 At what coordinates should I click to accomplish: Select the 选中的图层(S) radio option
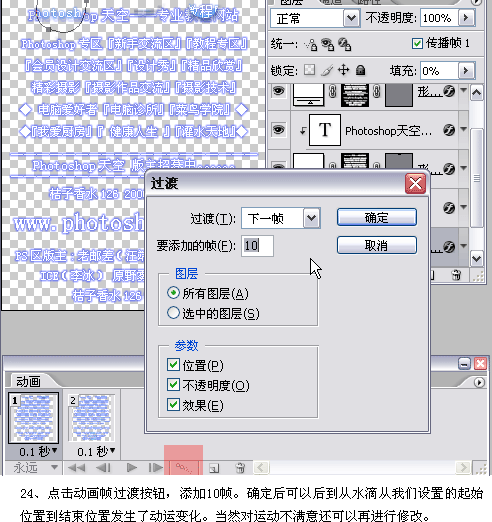pyautogui.click(x=173, y=313)
